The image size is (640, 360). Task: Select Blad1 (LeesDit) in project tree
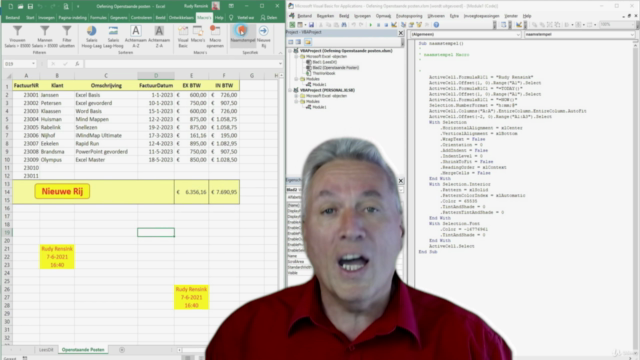point(324,62)
